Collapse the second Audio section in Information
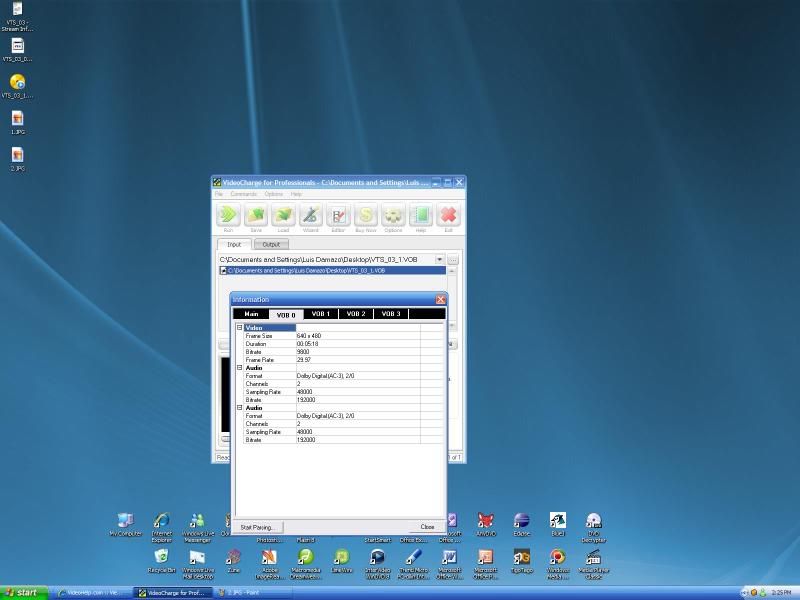 pyautogui.click(x=239, y=408)
